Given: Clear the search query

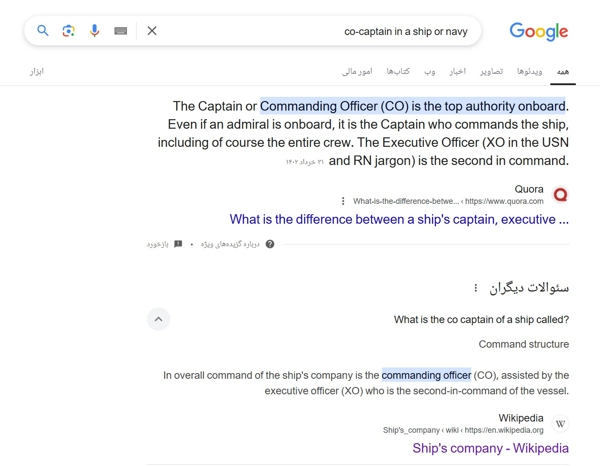Looking at the screenshot, I should pyautogui.click(x=152, y=31).
